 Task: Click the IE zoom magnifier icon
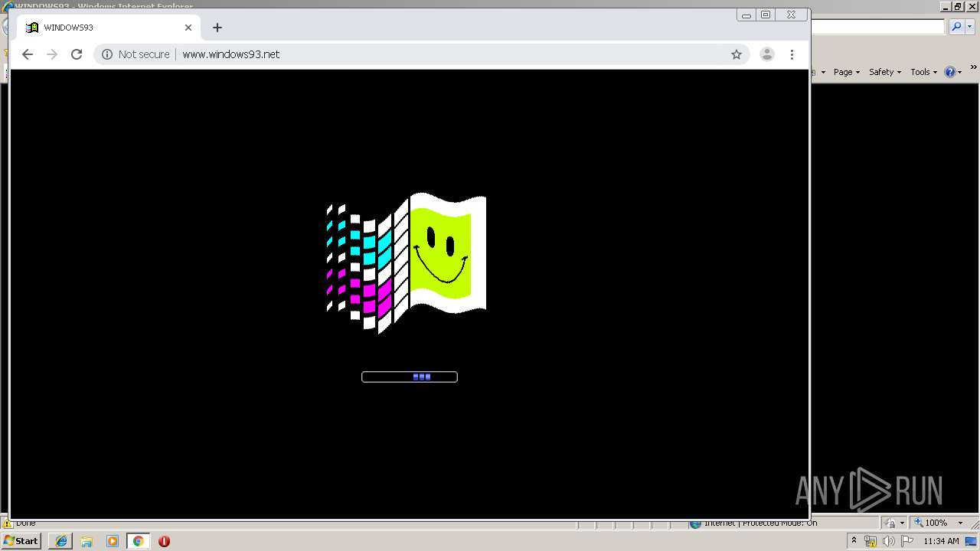point(918,523)
